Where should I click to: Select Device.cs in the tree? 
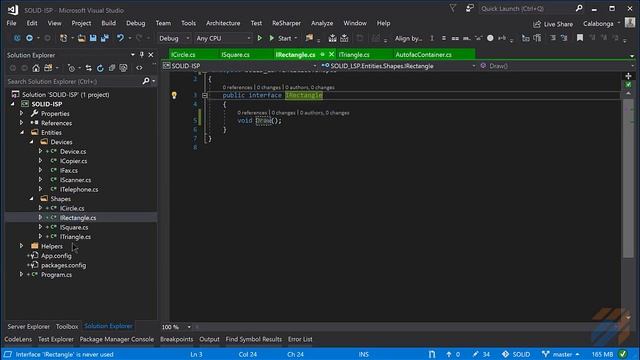tap(73, 151)
